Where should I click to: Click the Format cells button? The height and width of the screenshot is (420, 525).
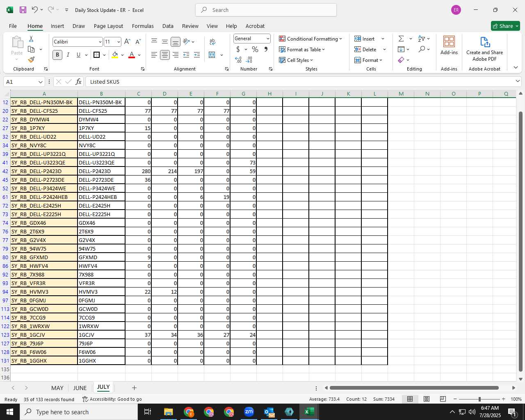[x=368, y=60]
